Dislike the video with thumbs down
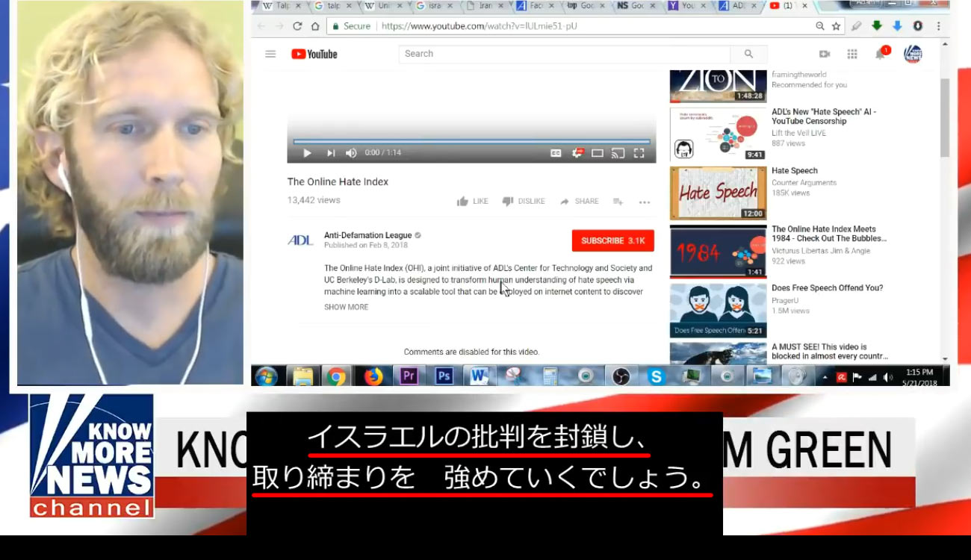Image resolution: width=971 pixels, height=560 pixels. pyautogui.click(x=524, y=202)
